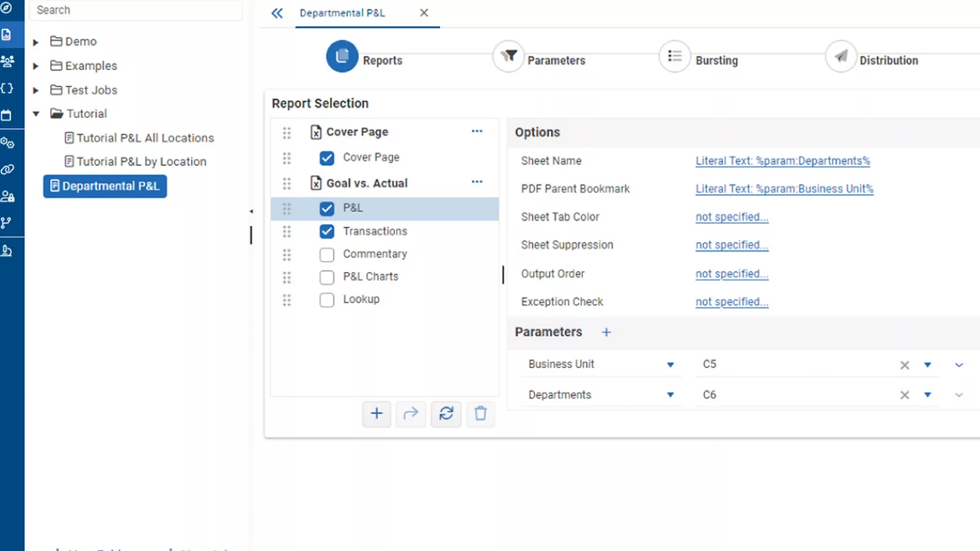The width and height of the screenshot is (980, 551).
Task: Click Sheet Tab Color not specified link
Action: click(x=731, y=217)
